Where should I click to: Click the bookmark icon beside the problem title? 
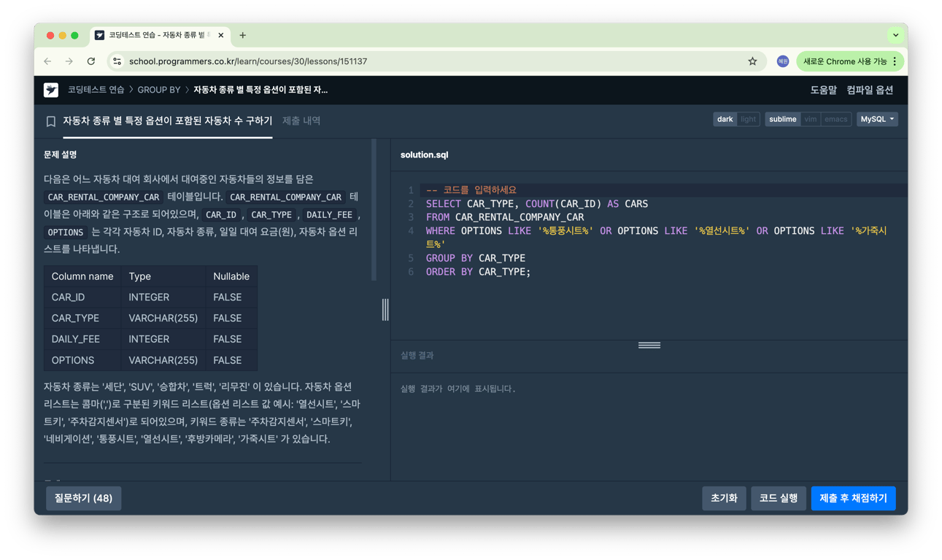50,122
